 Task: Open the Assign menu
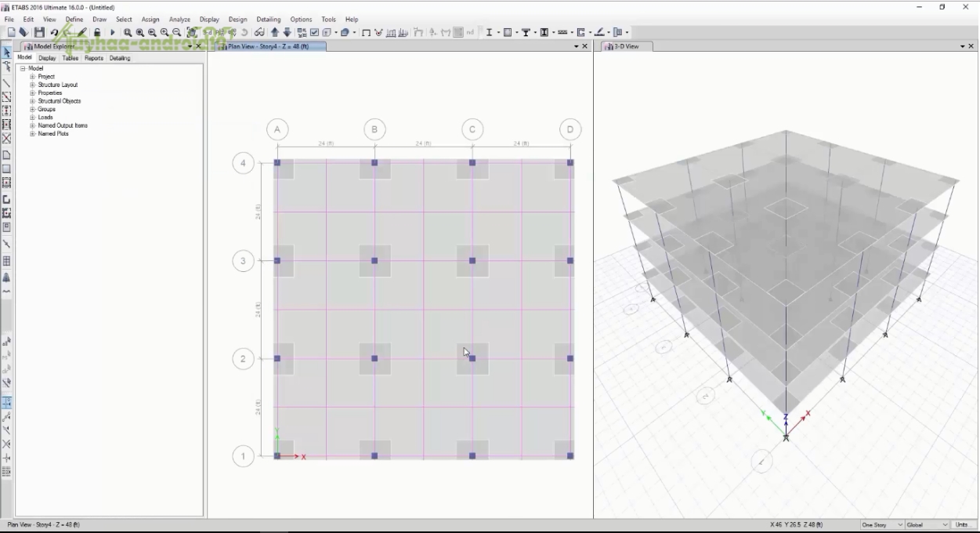point(150,20)
